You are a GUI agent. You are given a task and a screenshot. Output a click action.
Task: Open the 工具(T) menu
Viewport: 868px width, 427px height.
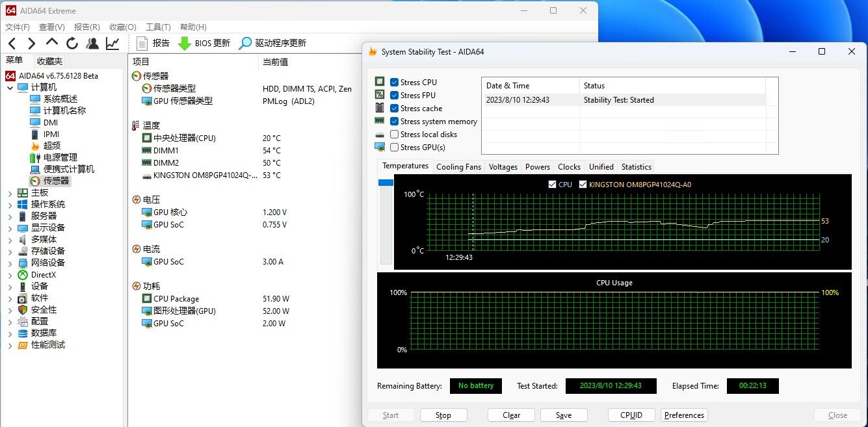click(158, 27)
